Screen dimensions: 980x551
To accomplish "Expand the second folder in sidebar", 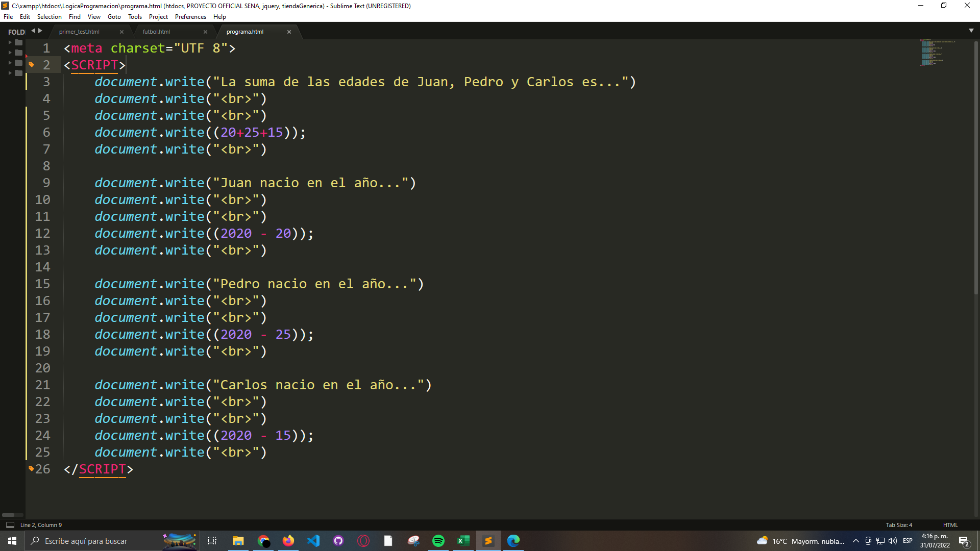I will pyautogui.click(x=10, y=53).
